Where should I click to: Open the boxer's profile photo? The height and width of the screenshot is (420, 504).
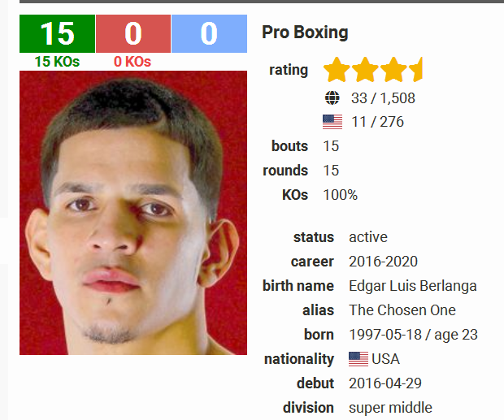[x=133, y=213]
